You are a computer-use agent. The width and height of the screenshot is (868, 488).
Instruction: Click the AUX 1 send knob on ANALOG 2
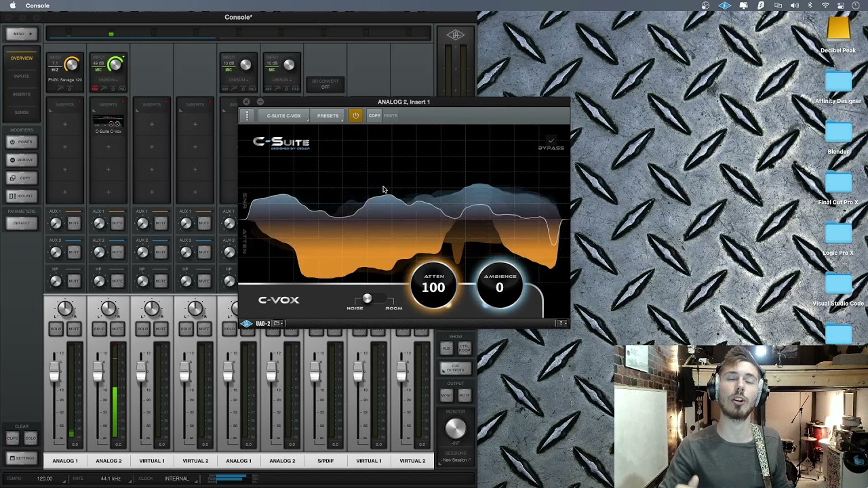100,223
